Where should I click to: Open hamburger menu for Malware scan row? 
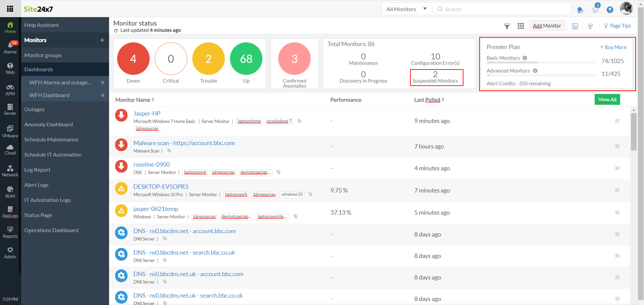tap(617, 146)
